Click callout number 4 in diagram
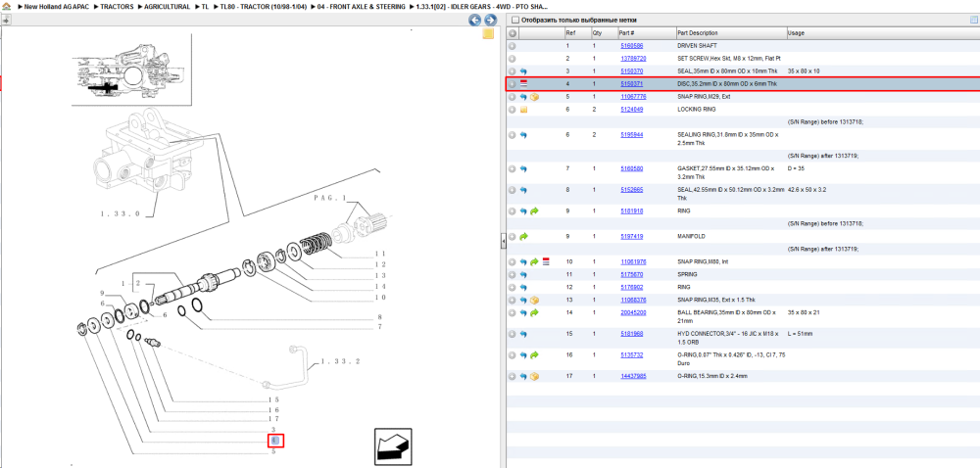The image size is (980, 468). point(275,441)
